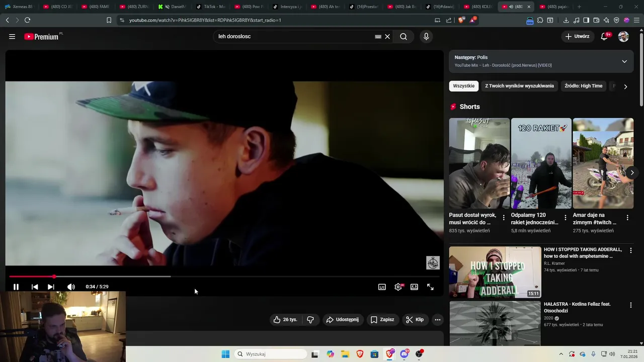Open the Windows Start menu
Image resolution: width=644 pixels, height=362 pixels.
tap(225, 354)
